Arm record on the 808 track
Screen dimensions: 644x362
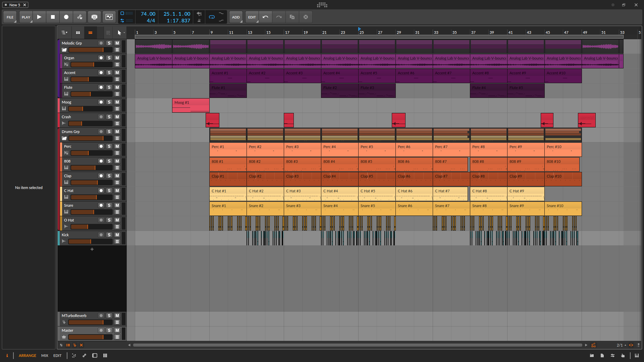click(x=101, y=161)
